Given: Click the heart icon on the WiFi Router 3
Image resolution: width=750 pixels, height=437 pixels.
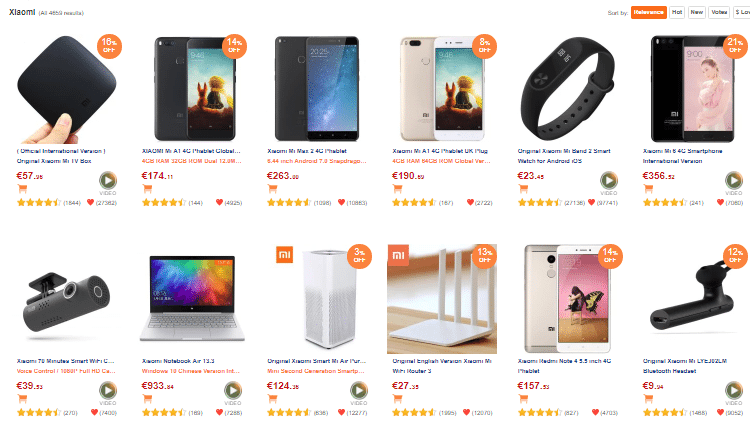Looking at the screenshot, I should 466,412.
